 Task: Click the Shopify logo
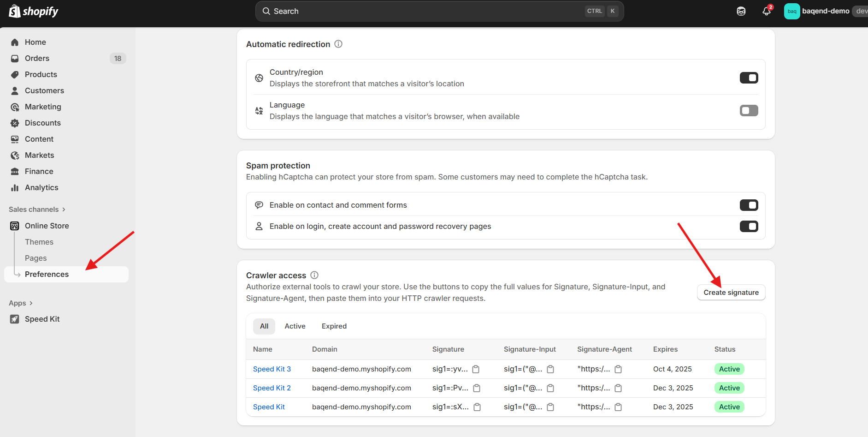(34, 11)
